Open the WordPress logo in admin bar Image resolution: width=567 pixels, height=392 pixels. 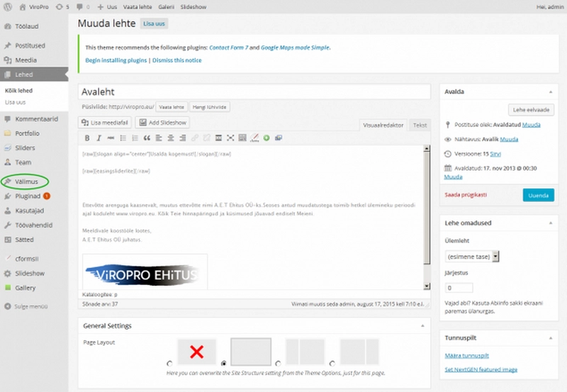tap(6, 6)
